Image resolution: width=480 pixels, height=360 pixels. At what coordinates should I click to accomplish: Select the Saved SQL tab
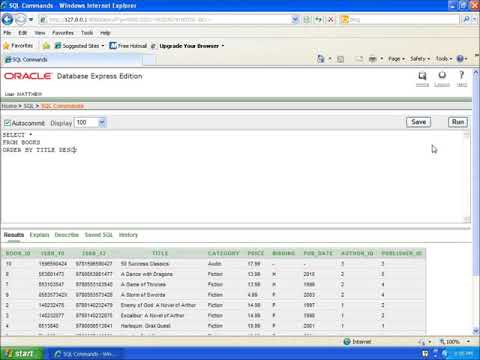point(99,235)
